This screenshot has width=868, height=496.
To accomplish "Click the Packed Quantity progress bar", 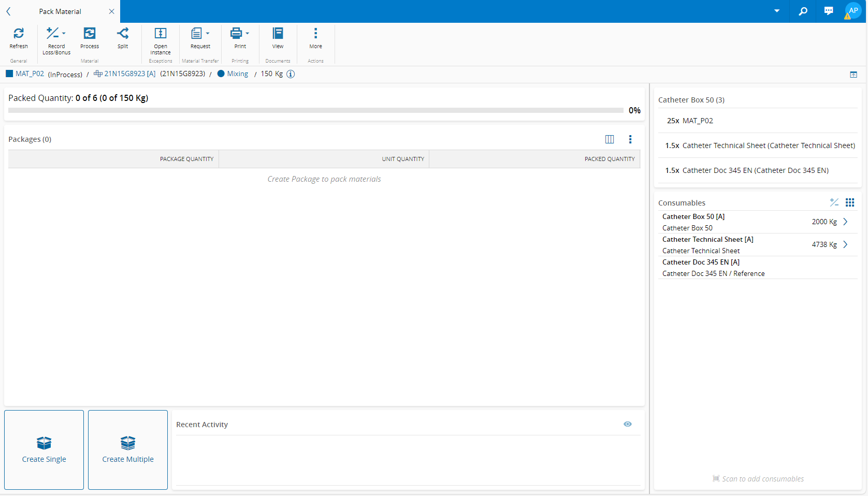I will pyautogui.click(x=315, y=110).
